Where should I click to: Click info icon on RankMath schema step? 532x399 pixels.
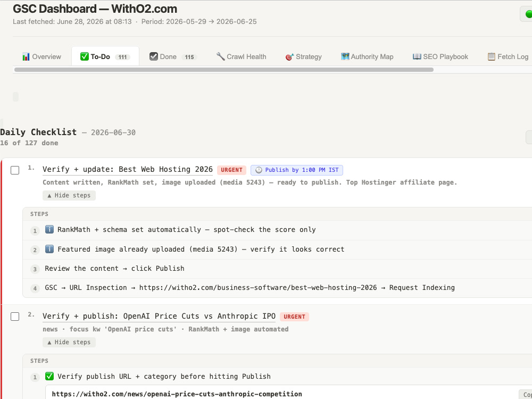pos(49,229)
